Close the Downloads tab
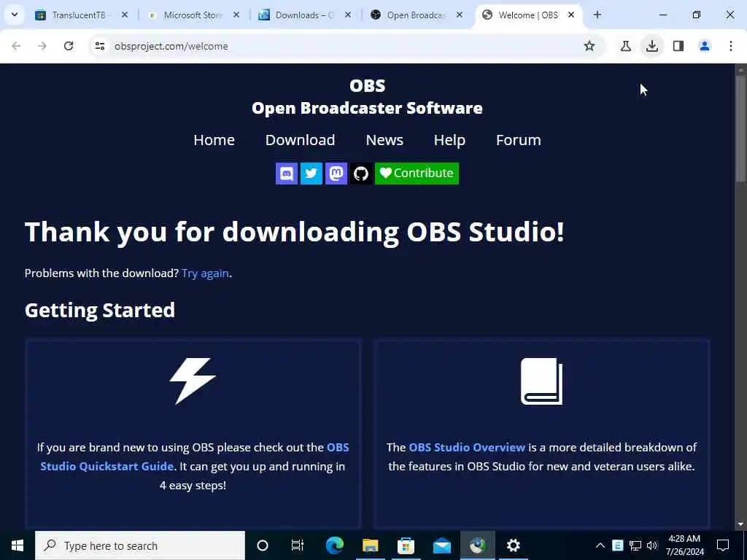747x560 pixels. [x=348, y=15]
